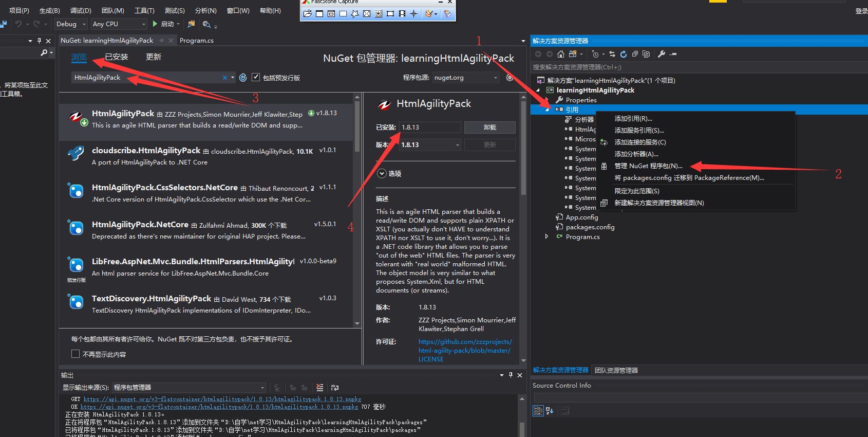Image resolution: width=868 pixels, height=437 pixels.
Task: Open NuGet package source settings gear
Action: 510,78
